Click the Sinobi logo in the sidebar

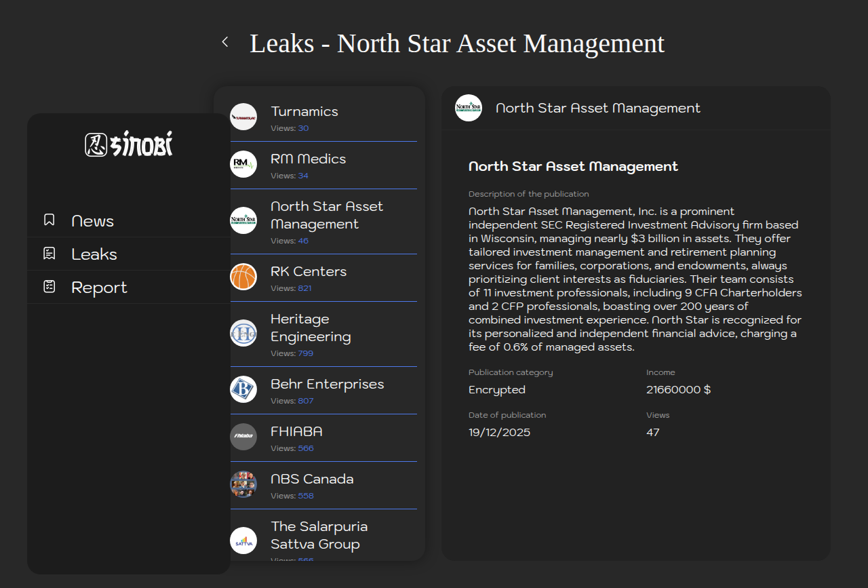point(129,144)
